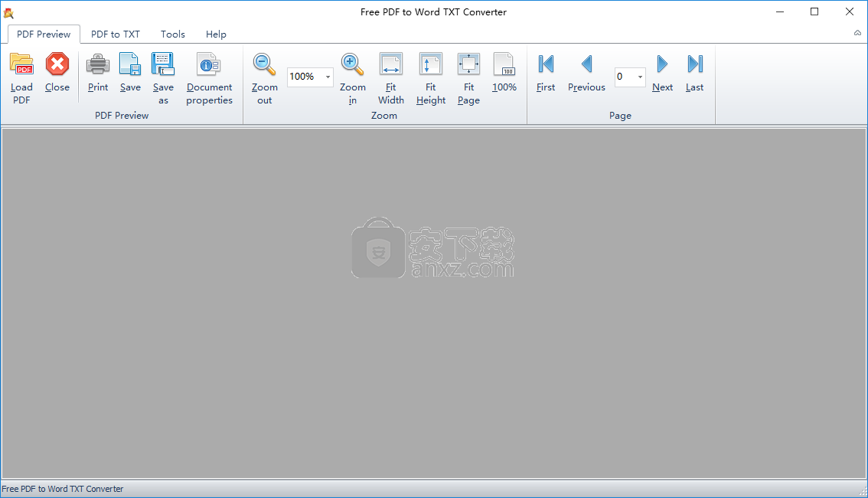Zoom in the preview
The height and width of the screenshot is (498, 868).
(353, 78)
